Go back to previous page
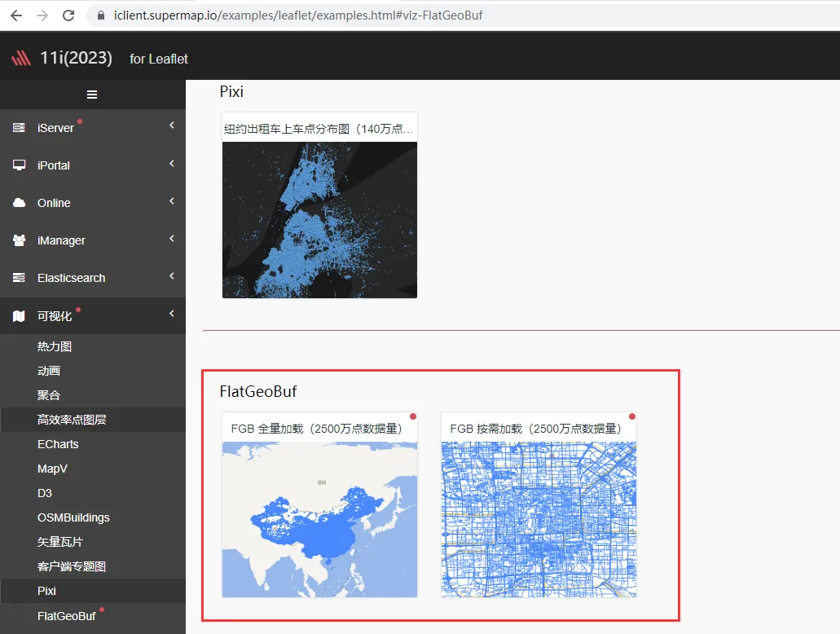 point(15,15)
